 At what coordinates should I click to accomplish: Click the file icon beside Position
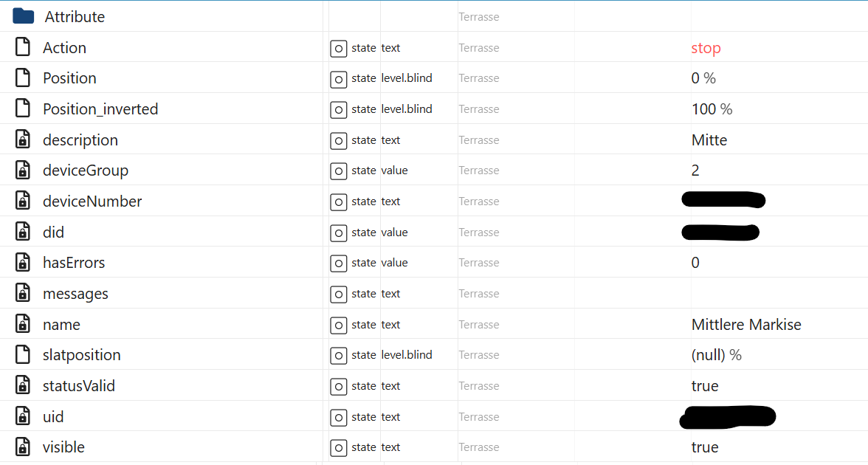24,78
